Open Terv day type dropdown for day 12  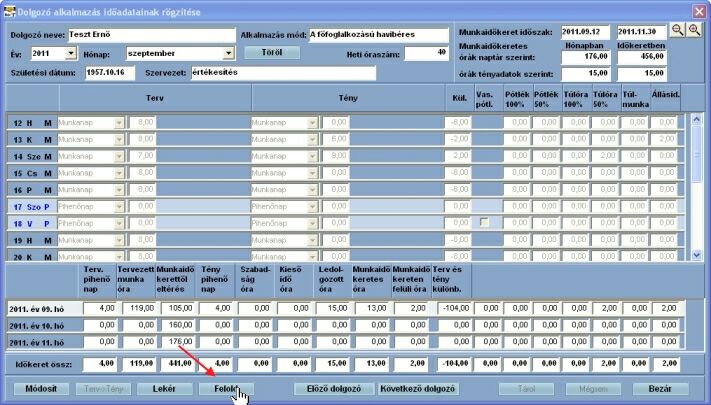[x=119, y=123]
